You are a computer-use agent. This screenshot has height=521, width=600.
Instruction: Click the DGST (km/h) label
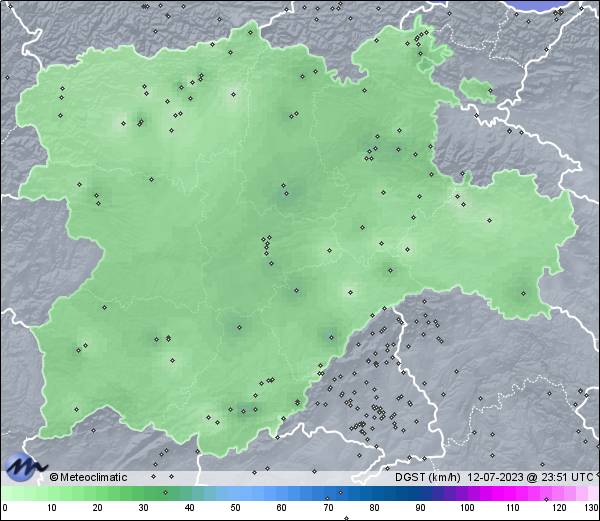coord(428,477)
